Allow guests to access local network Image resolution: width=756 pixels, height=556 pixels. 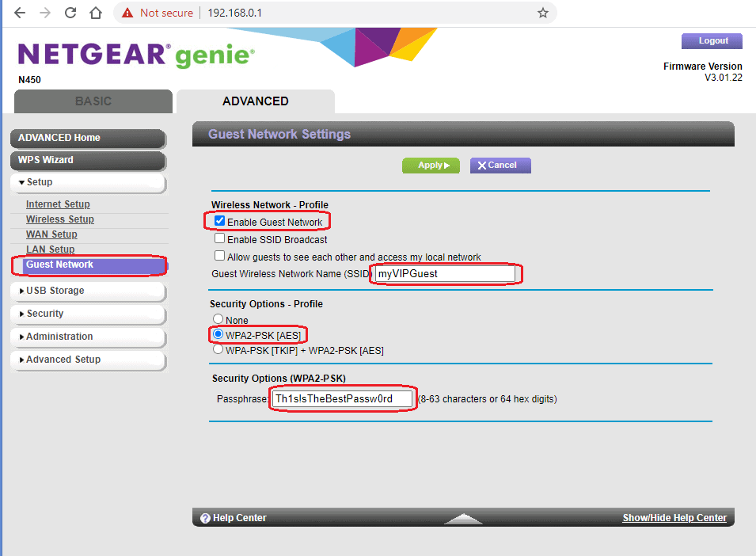pyautogui.click(x=219, y=256)
